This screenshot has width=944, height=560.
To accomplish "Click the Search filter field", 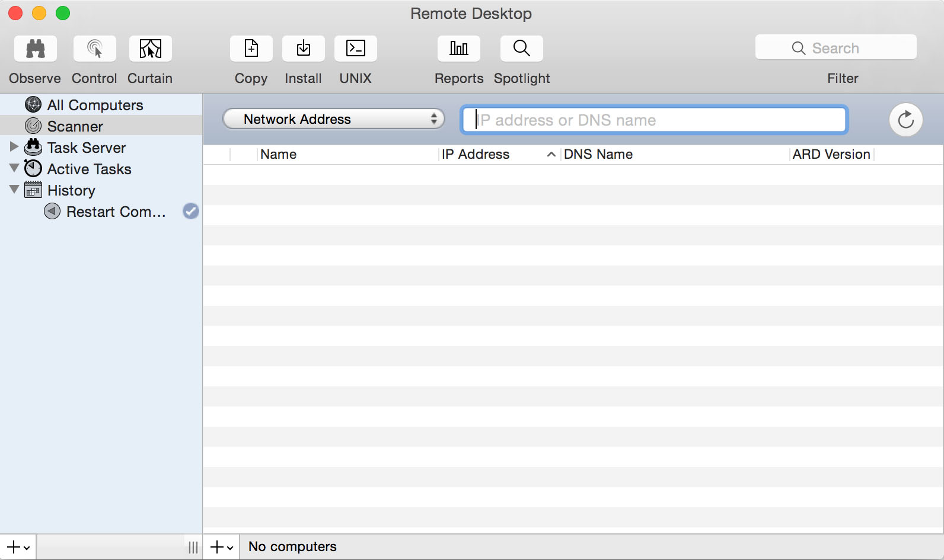I will pyautogui.click(x=836, y=48).
